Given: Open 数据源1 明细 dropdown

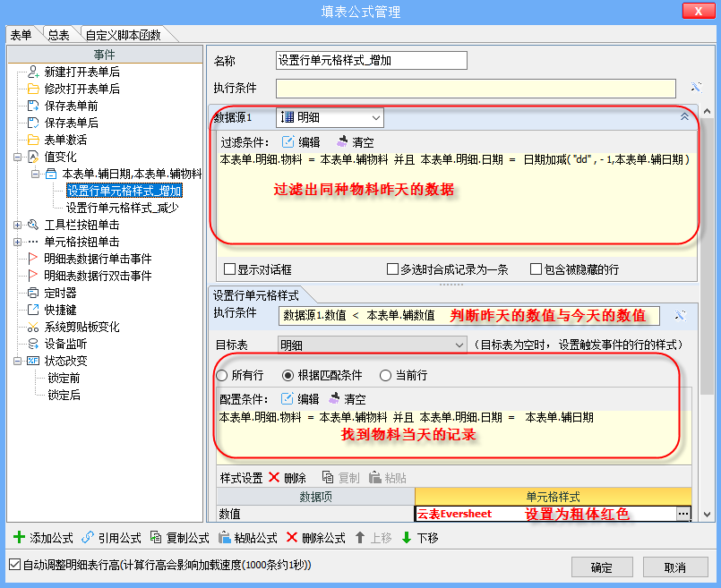Looking at the screenshot, I should (x=375, y=118).
